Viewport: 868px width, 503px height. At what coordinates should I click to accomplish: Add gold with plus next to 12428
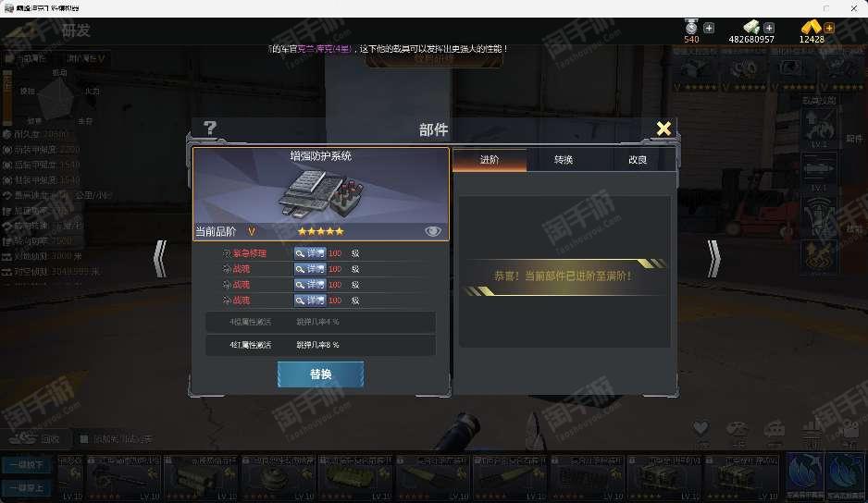point(829,28)
